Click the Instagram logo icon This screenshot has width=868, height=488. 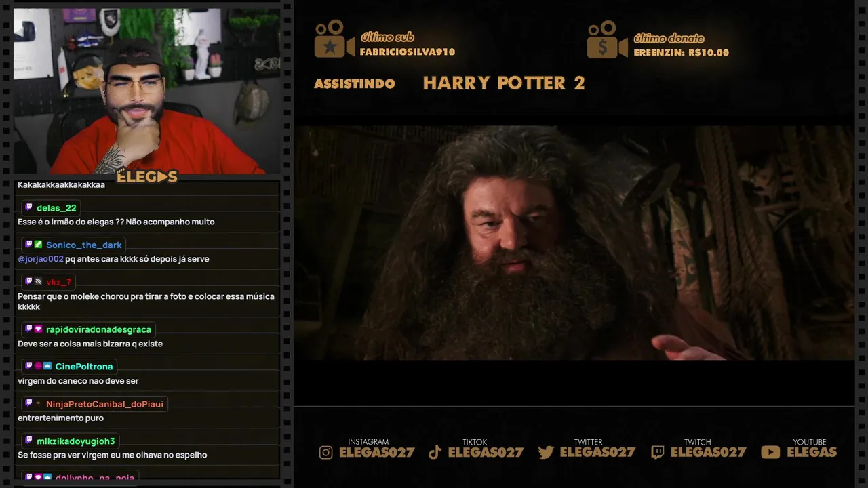(326, 452)
